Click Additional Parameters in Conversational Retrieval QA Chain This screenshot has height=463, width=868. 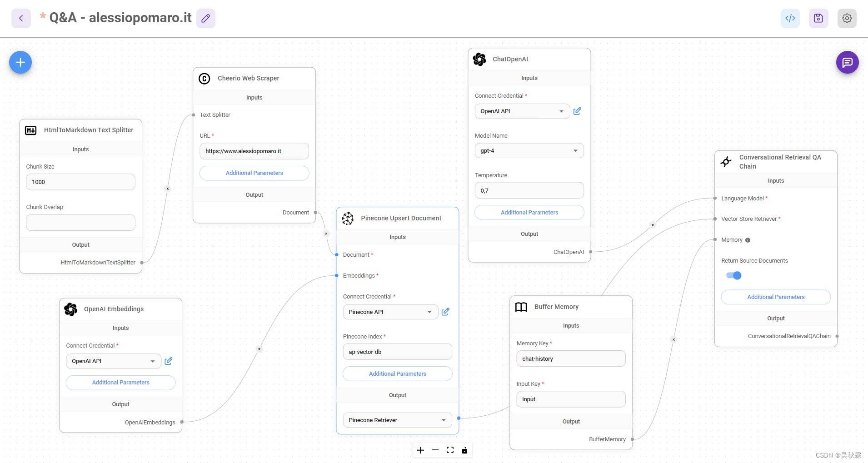click(775, 297)
